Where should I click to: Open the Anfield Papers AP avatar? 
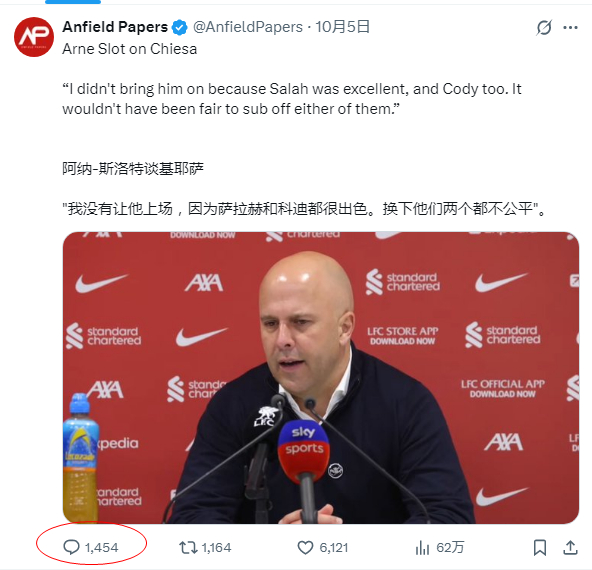click(34, 37)
